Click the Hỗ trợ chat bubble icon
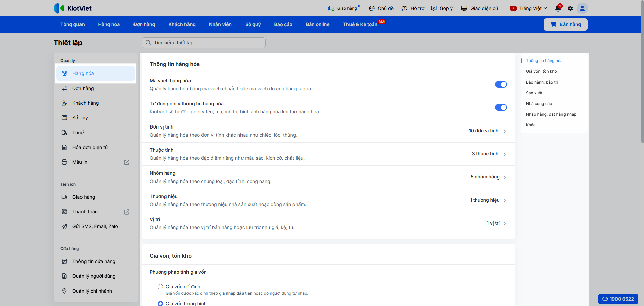Screen dimensions: 644x306 tap(404, 8)
